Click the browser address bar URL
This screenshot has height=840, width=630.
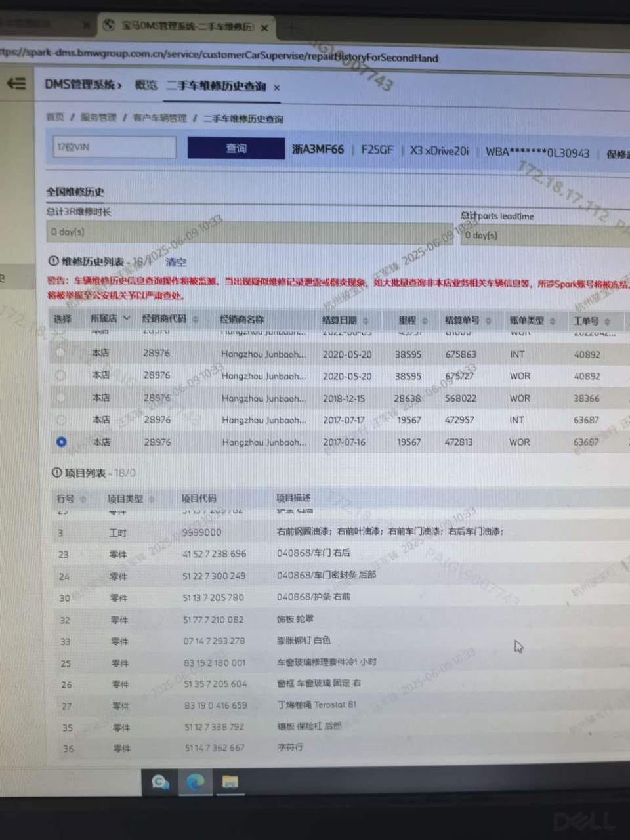(x=220, y=55)
